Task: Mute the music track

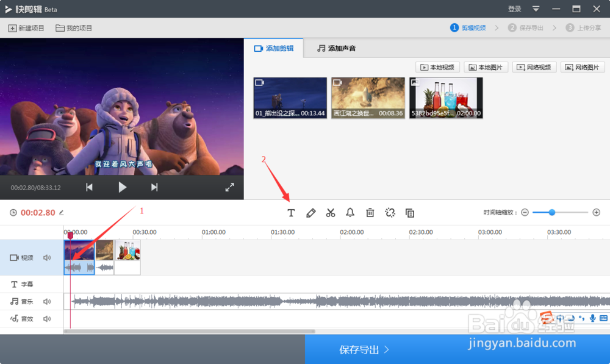Action: tap(47, 301)
